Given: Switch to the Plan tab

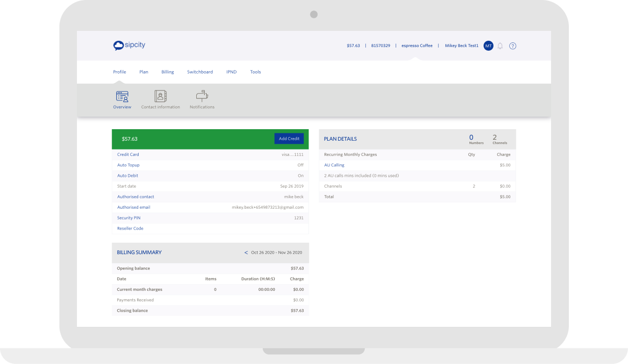Looking at the screenshot, I should pos(143,72).
